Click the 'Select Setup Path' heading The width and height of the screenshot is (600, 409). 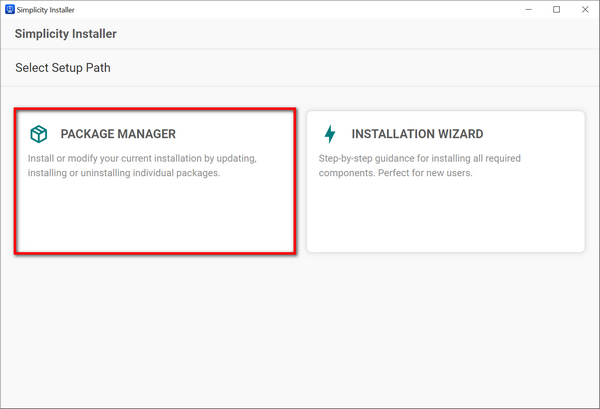(x=63, y=68)
